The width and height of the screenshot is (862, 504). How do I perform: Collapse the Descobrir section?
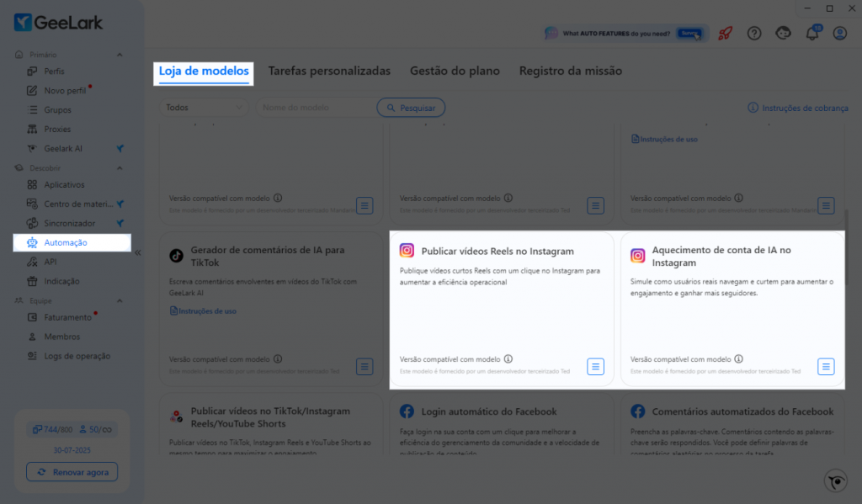point(120,167)
